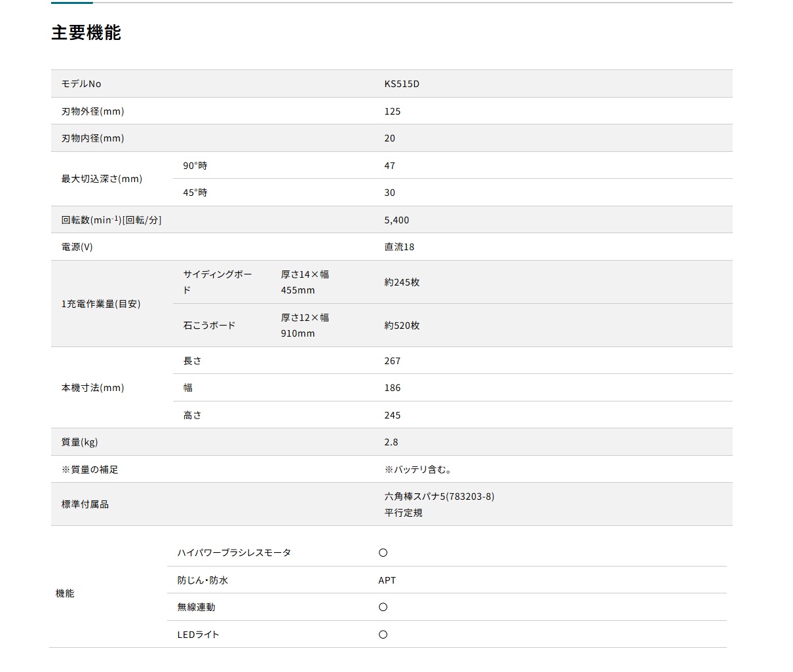Click the 最大切込深さ(mm) label
The image size is (793, 672).
(102, 179)
